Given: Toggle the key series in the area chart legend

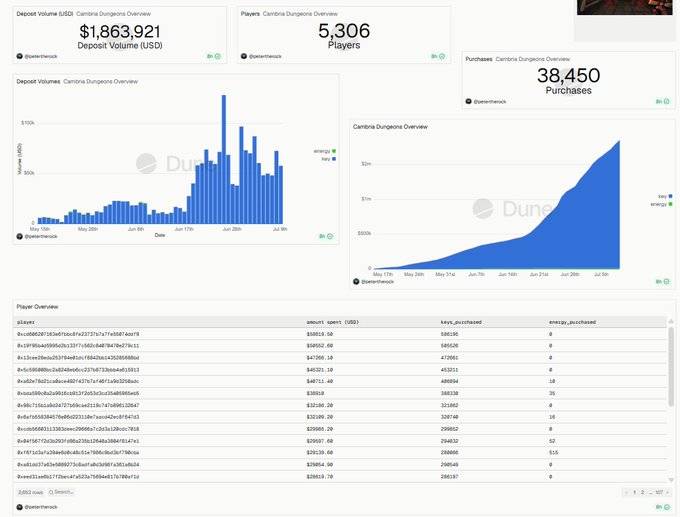Looking at the screenshot, I should click(x=665, y=196).
